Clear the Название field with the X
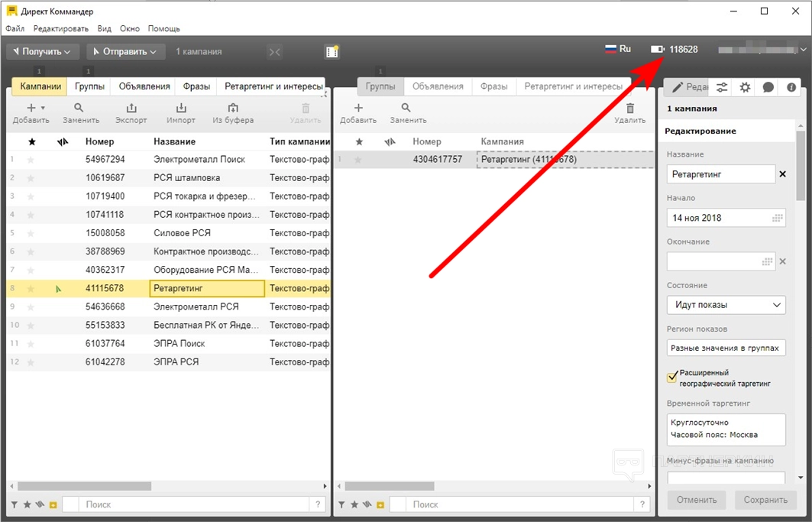Image resolution: width=812 pixels, height=522 pixels. [x=782, y=174]
